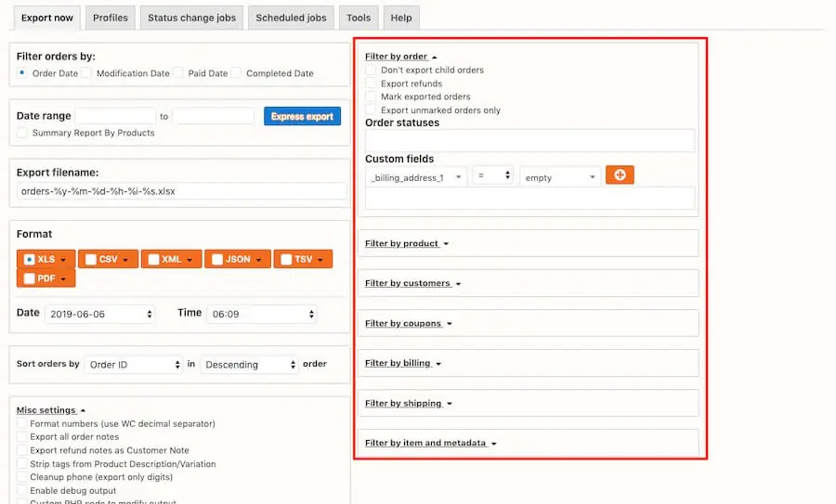
Task: Select the CSV format radio button
Action: [x=91, y=260]
